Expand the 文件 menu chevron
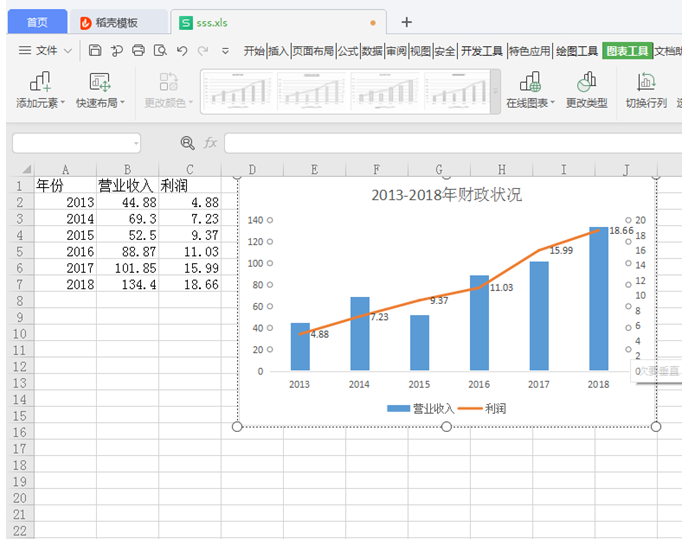The image size is (691, 539). (68, 51)
